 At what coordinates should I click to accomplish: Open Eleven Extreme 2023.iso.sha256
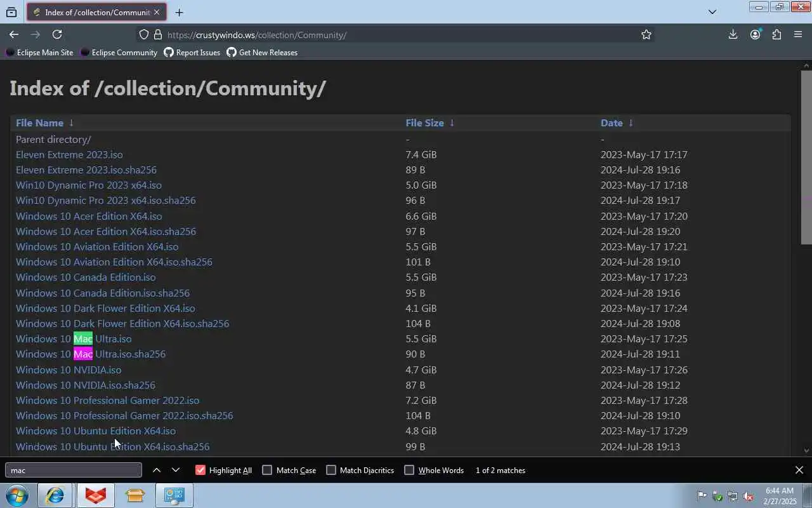point(86,170)
